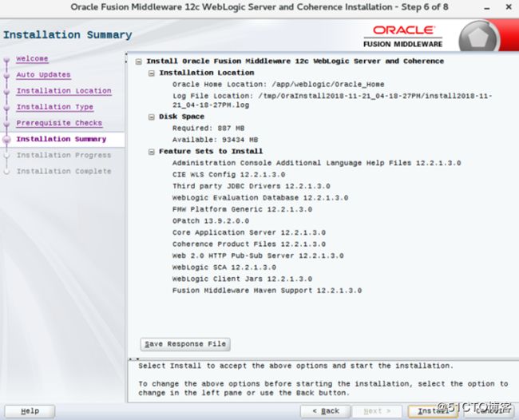Select the Available: 93434 MB line

coord(215,140)
